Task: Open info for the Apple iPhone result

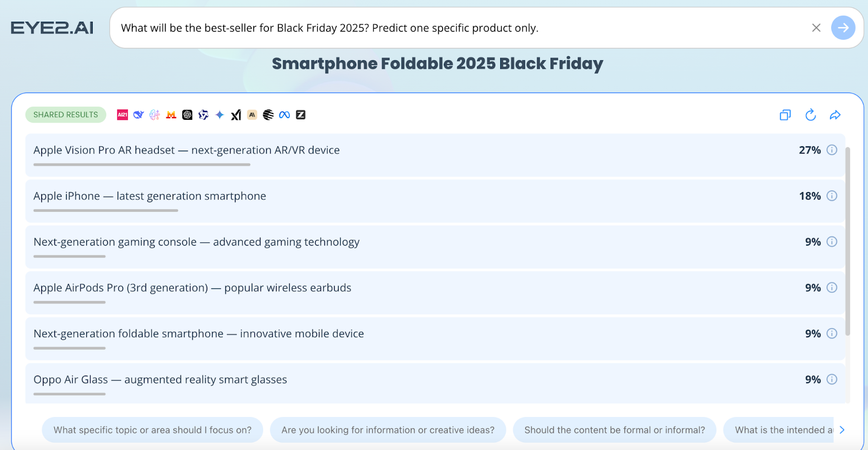Action: coord(832,196)
